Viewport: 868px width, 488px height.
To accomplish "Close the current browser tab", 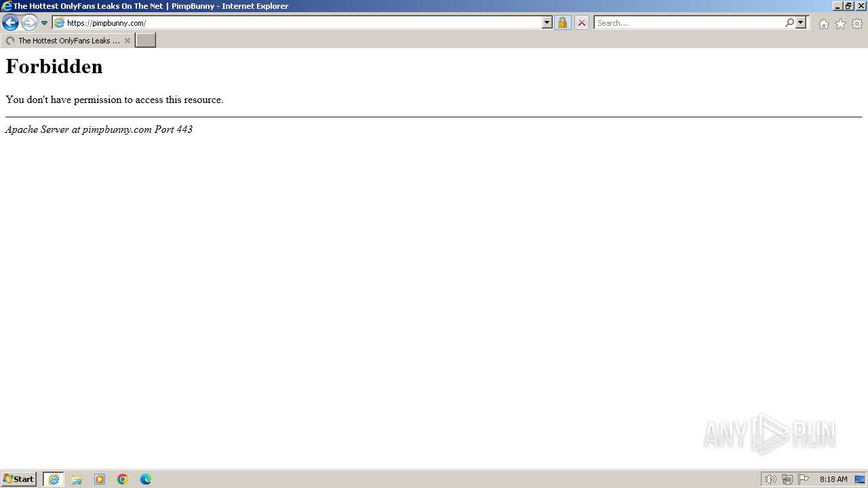I will (x=127, y=41).
